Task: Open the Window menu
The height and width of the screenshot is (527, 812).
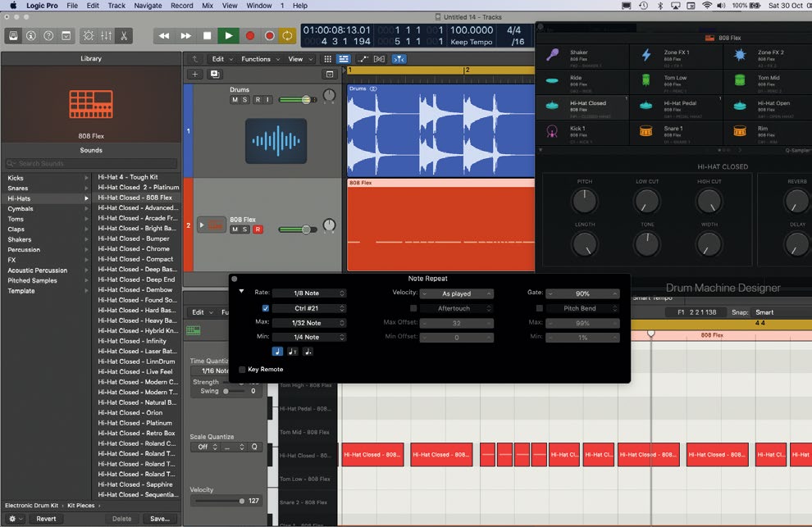Action: [x=259, y=6]
